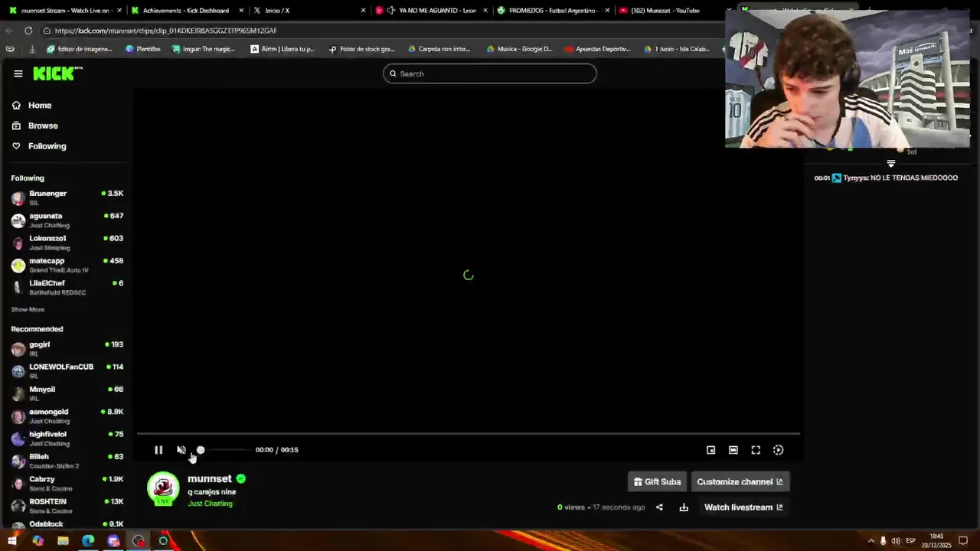Open browser downloads icon in bookmarks bar
This screenshot has width=980, height=551.
32,49
